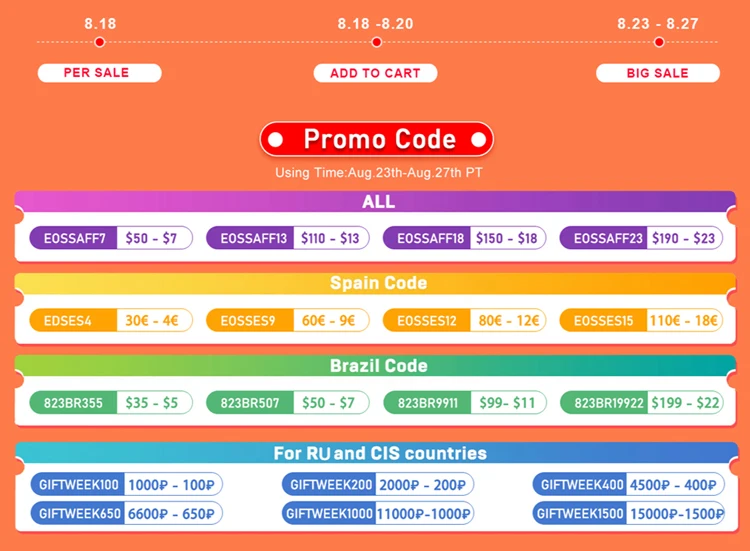
Task: Click the ADD TO CART button
Action: pos(375,73)
